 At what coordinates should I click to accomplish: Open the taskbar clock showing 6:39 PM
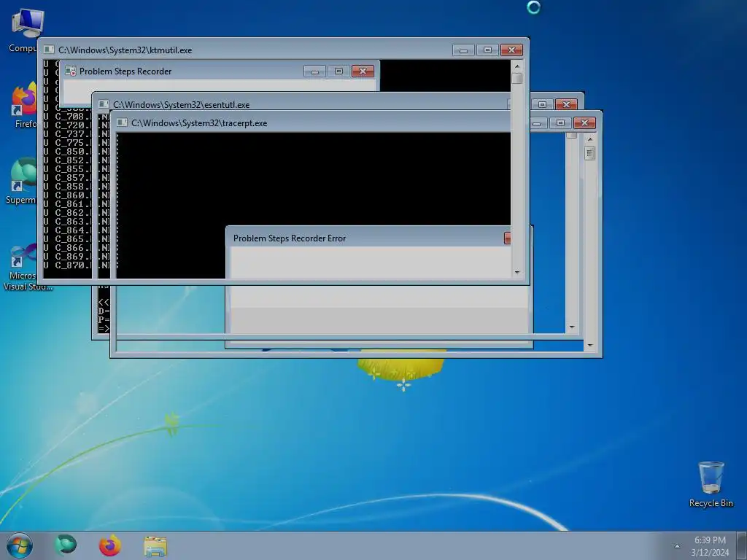click(710, 545)
